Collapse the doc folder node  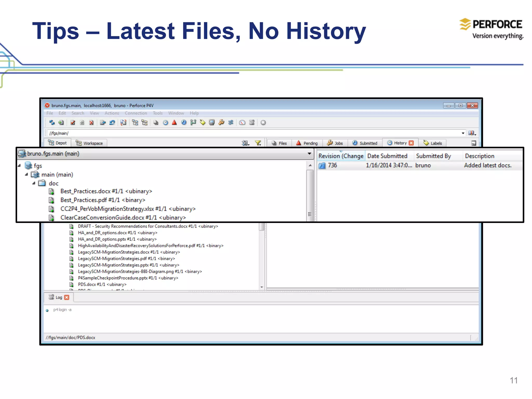click(34, 183)
